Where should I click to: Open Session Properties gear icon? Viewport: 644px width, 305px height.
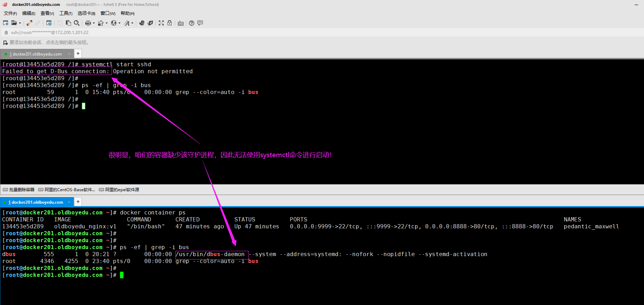pyautogui.click(x=49, y=23)
